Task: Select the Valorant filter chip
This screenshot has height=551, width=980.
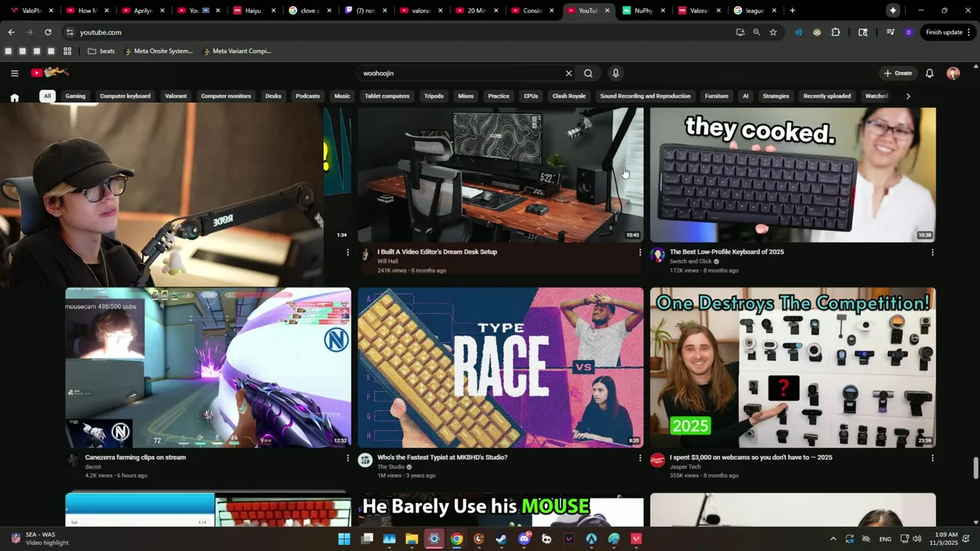Action: 175,96
